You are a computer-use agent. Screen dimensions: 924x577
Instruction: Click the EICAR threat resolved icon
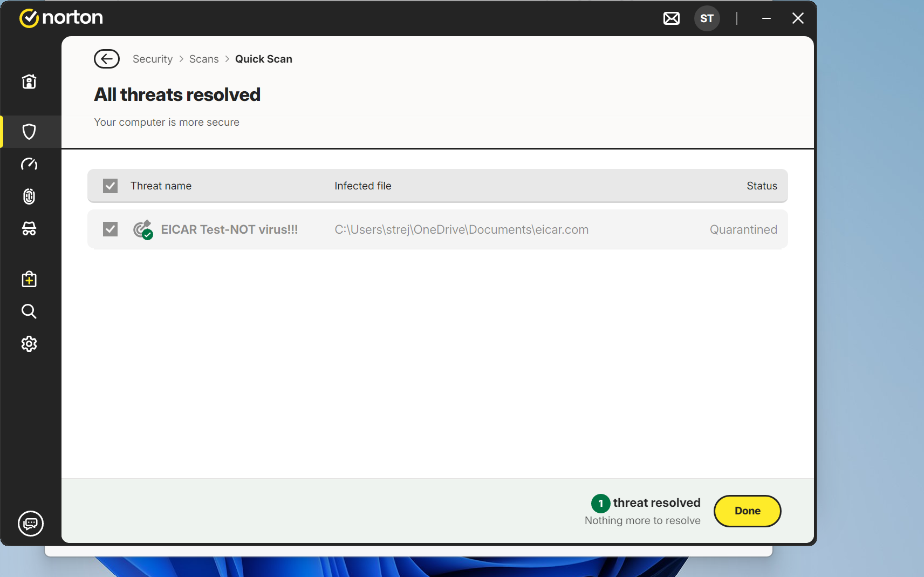pos(143,229)
